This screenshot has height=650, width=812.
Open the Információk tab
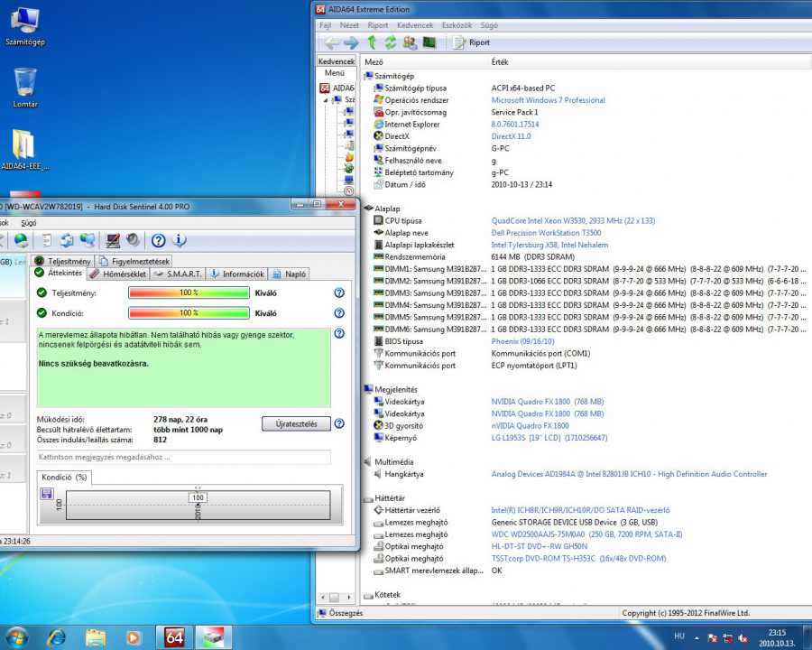point(237,274)
